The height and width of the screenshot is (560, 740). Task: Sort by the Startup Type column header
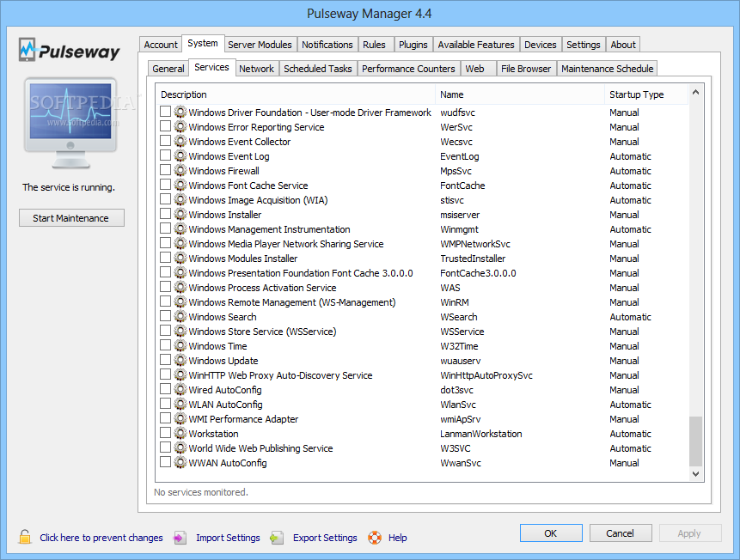click(x=646, y=94)
